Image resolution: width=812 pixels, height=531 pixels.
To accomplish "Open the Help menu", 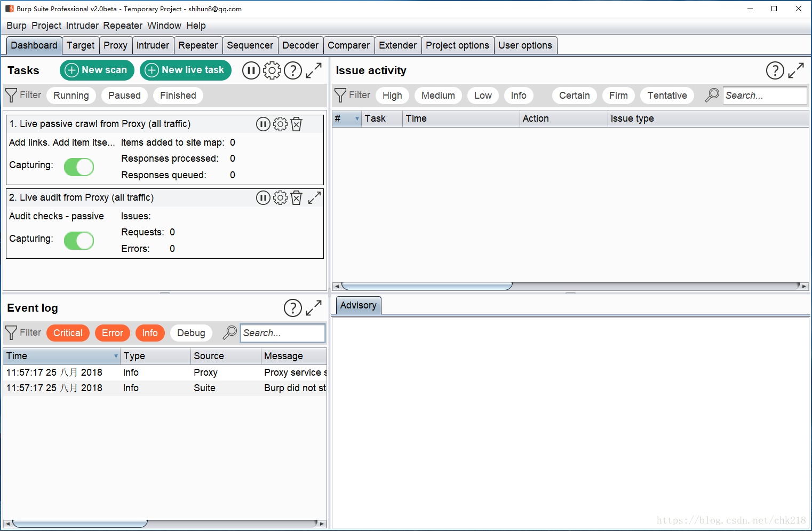I will (196, 26).
